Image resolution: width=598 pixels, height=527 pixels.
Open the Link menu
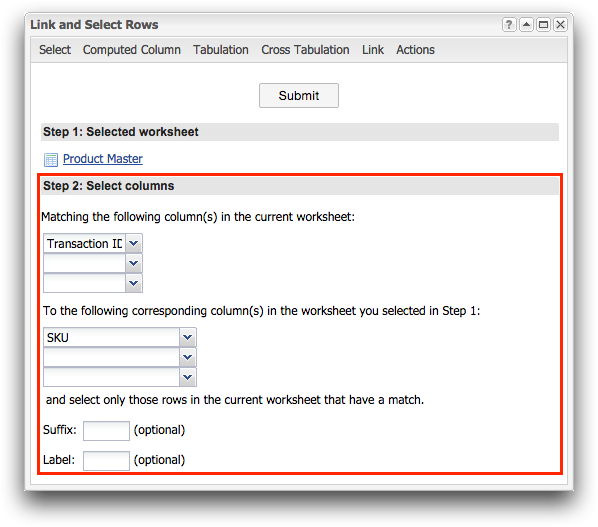click(373, 50)
